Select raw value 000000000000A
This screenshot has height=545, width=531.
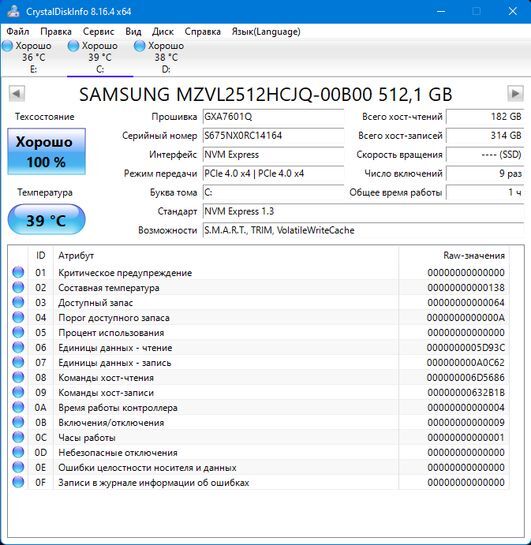pyautogui.click(x=466, y=318)
